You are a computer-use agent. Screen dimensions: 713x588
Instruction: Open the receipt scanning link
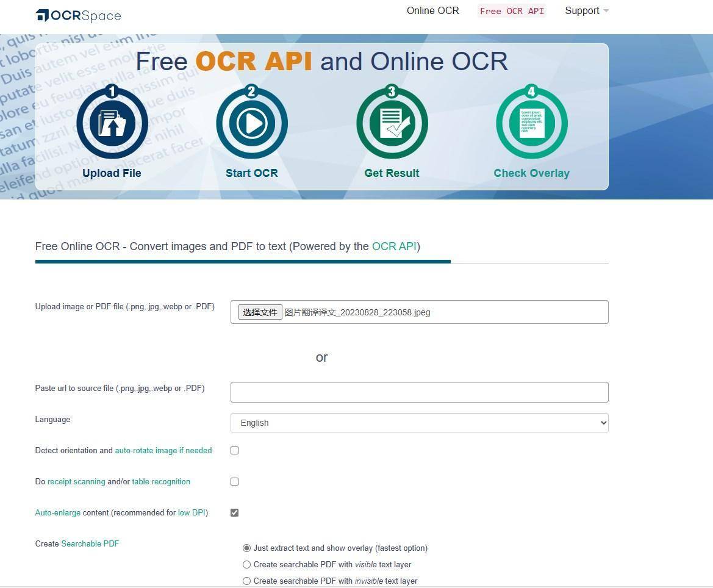(76, 481)
